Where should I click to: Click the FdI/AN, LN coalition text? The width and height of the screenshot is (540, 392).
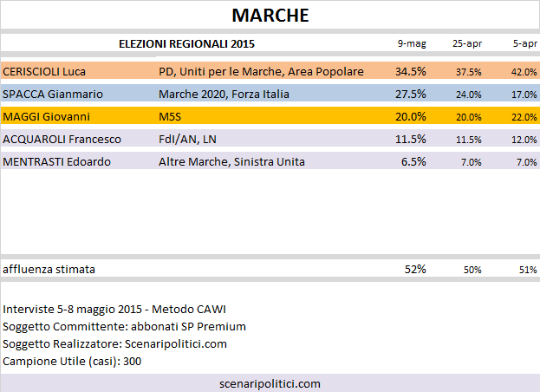187,139
